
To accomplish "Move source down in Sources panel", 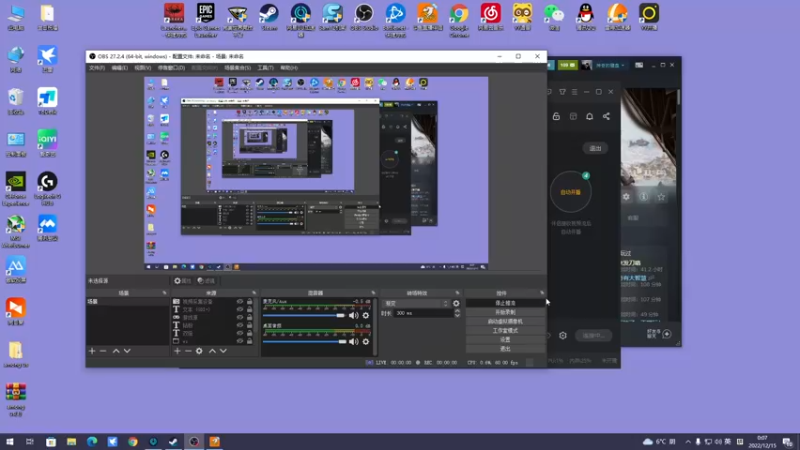I will tap(223, 351).
